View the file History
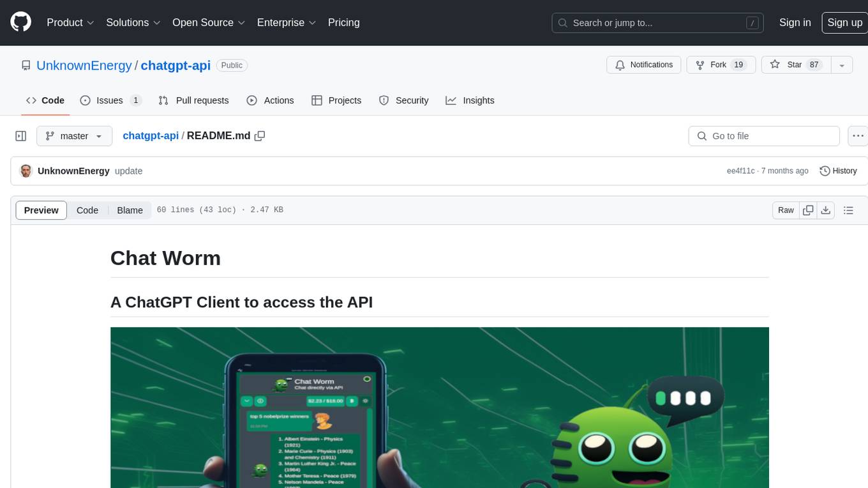 pyautogui.click(x=838, y=171)
